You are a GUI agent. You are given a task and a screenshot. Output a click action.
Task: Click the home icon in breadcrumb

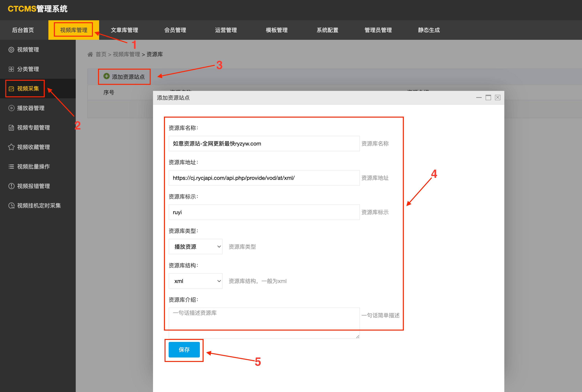pyautogui.click(x=90, y=54)
